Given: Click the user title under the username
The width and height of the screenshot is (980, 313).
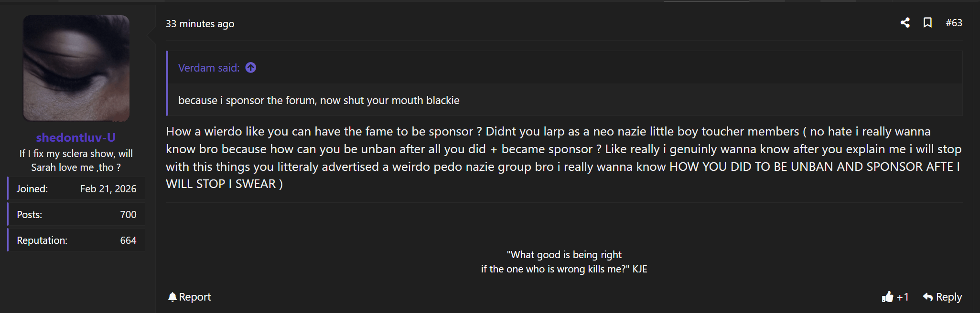Looking at the screenshot, I should coord(76,160).
